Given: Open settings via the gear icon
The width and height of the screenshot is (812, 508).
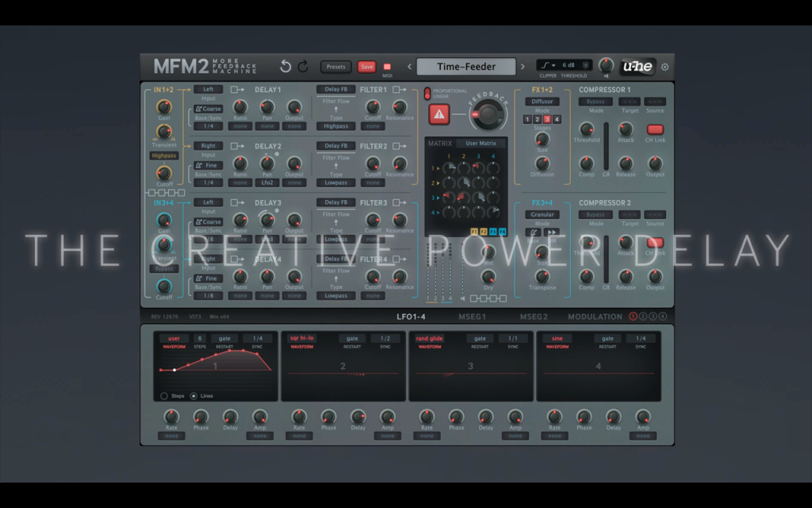Looking at the screenshot, I should [x=665, y=67].
